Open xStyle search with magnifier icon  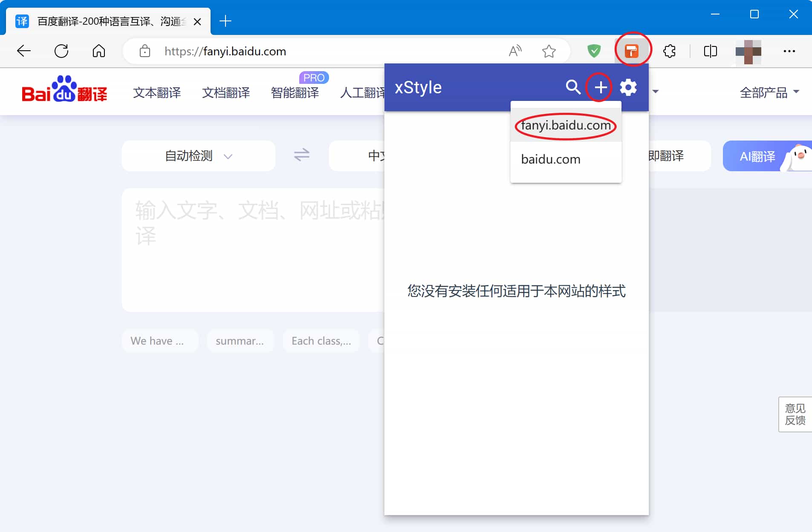click(x=572, y=87)
